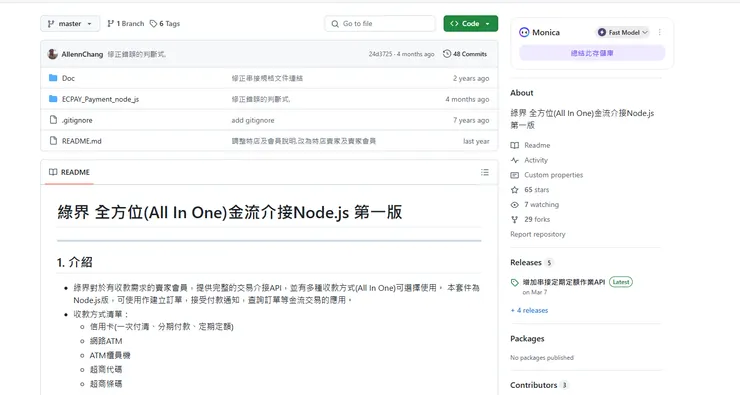
Task: Click the README book icon
Action: coord(53,172)
